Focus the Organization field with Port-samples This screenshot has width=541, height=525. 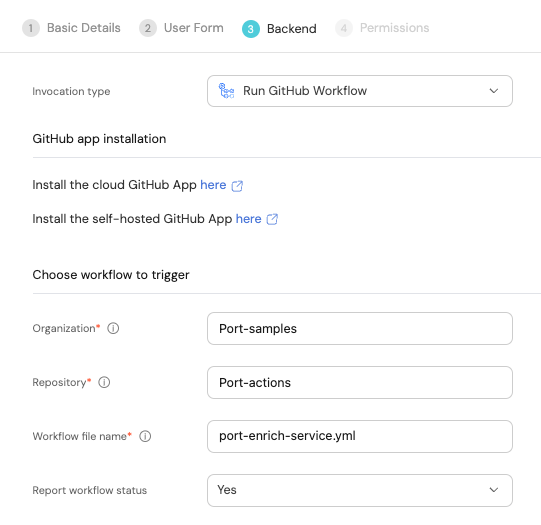pos(360,328)
